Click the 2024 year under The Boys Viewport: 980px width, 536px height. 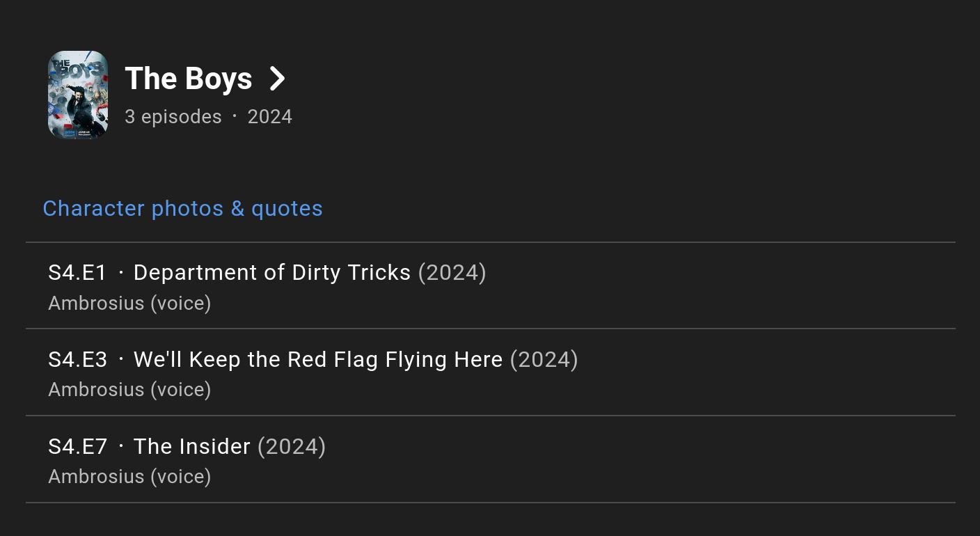tap(270, 116)
